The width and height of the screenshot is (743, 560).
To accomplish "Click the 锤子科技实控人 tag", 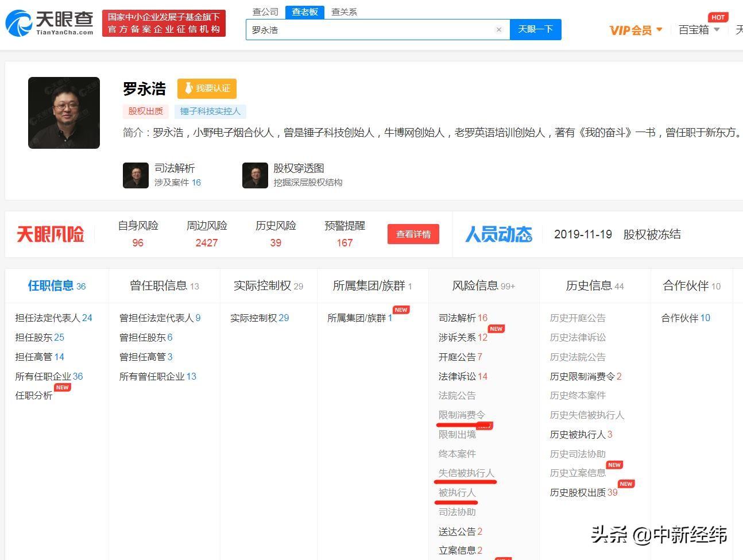I will (210, 111).
